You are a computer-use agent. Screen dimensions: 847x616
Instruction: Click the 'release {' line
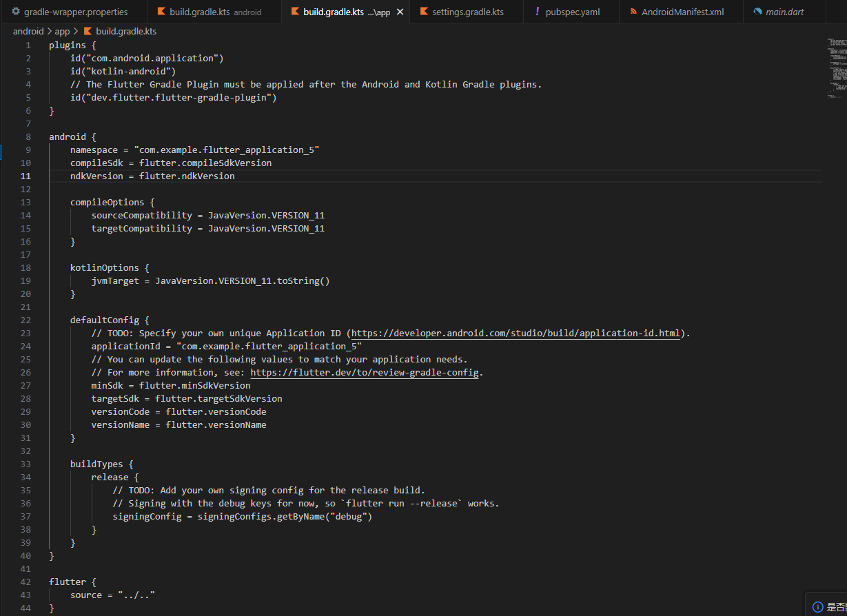click(x=115, y=478)
